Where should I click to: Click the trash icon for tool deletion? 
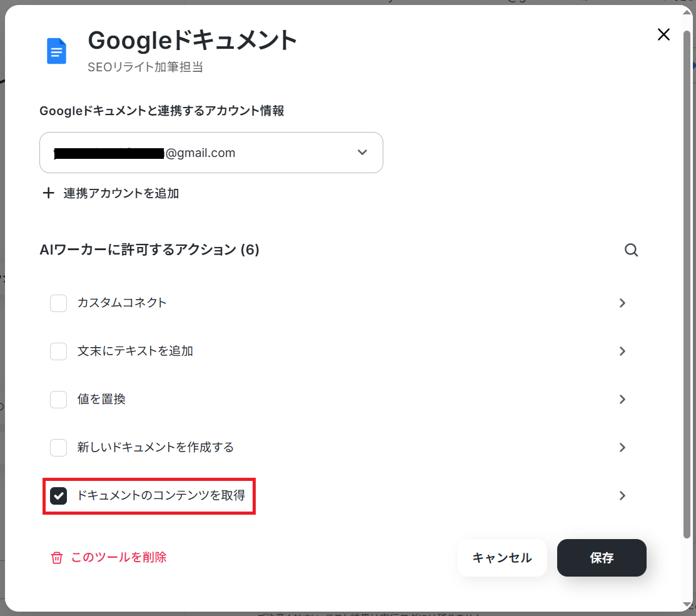[57, 557]
